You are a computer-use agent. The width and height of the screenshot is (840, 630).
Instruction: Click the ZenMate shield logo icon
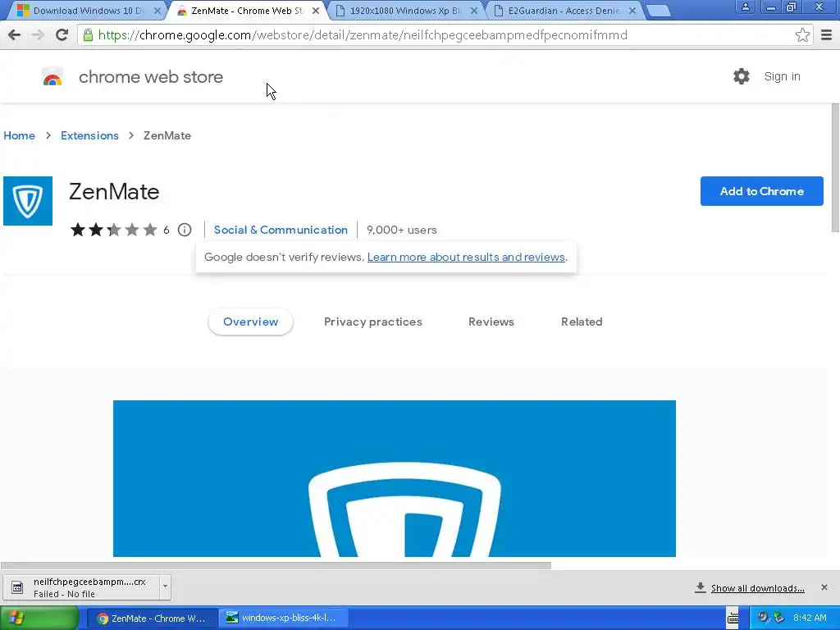coord(28,201)
